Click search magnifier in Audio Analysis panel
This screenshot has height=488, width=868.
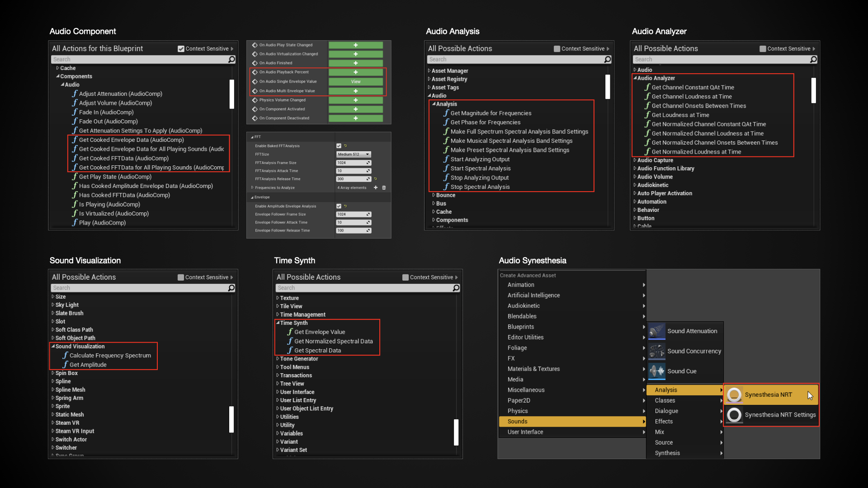tap(608, 60)
